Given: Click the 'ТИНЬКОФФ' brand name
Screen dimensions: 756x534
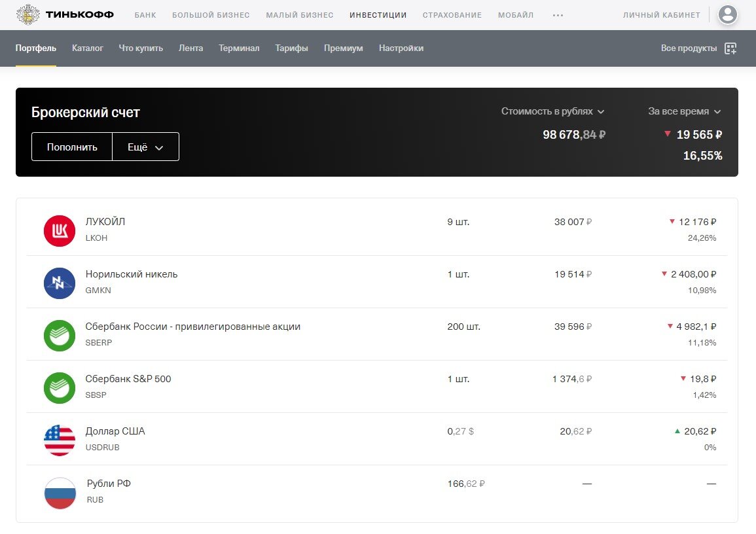Looking at the screenshot, I should pos(80,14).
